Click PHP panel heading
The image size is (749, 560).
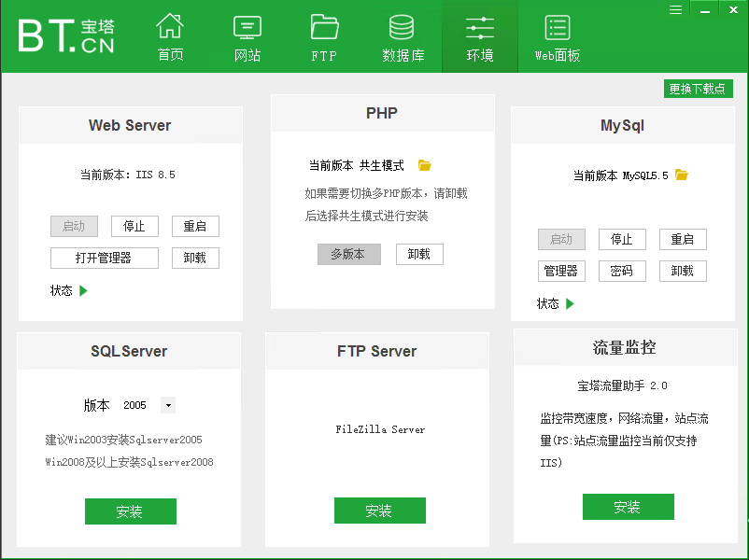point(382,113)
